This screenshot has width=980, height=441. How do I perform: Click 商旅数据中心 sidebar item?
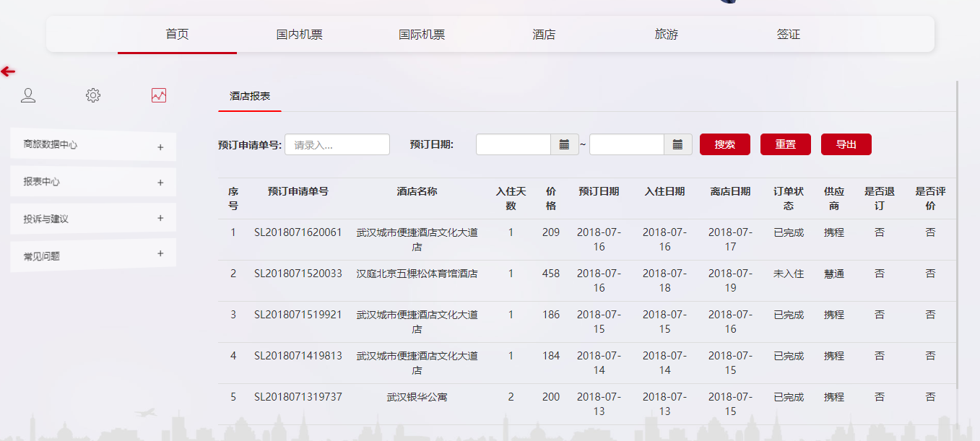(x=93, y=145)
